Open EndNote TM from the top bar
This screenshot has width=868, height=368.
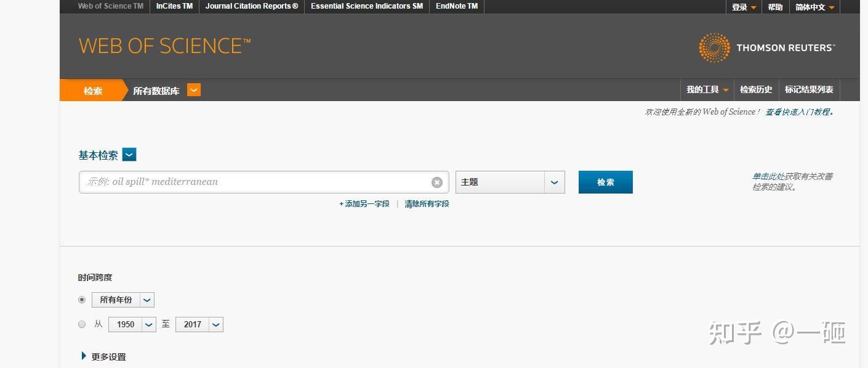tap(456, 7)
